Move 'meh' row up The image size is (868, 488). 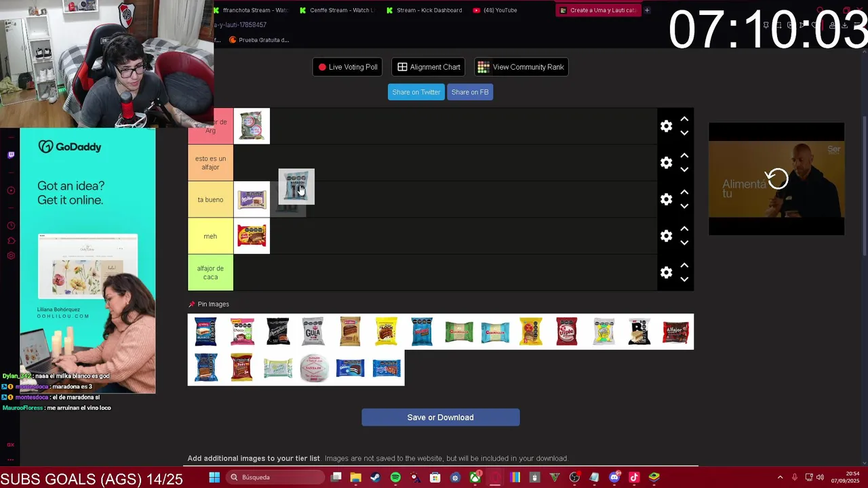click(x=684, y=229)
